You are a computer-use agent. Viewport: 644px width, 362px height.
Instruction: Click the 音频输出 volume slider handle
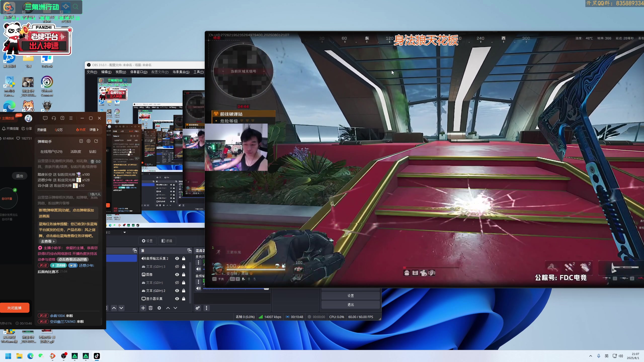click(x=266, y=289)
